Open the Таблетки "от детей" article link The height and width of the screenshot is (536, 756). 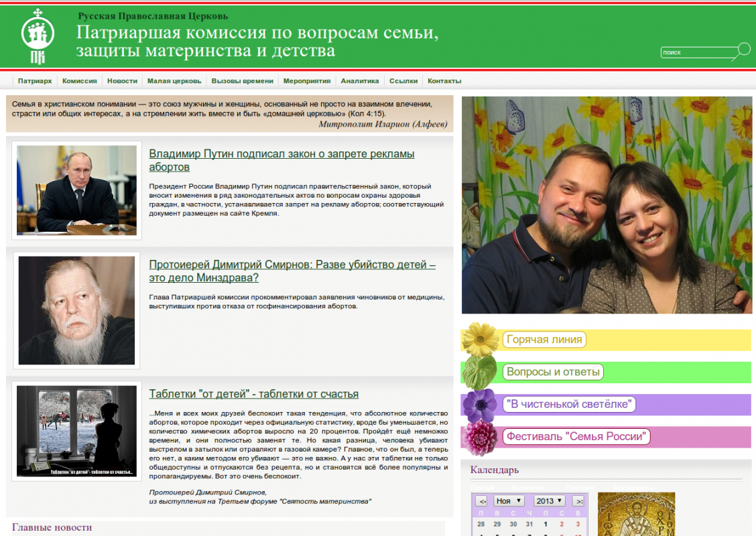point(253,394)
